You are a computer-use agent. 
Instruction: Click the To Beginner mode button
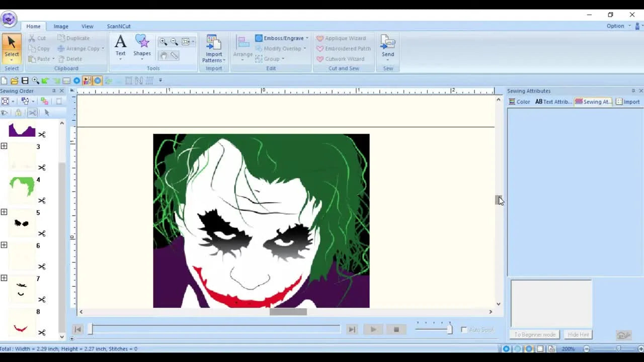tap(534, 334)
